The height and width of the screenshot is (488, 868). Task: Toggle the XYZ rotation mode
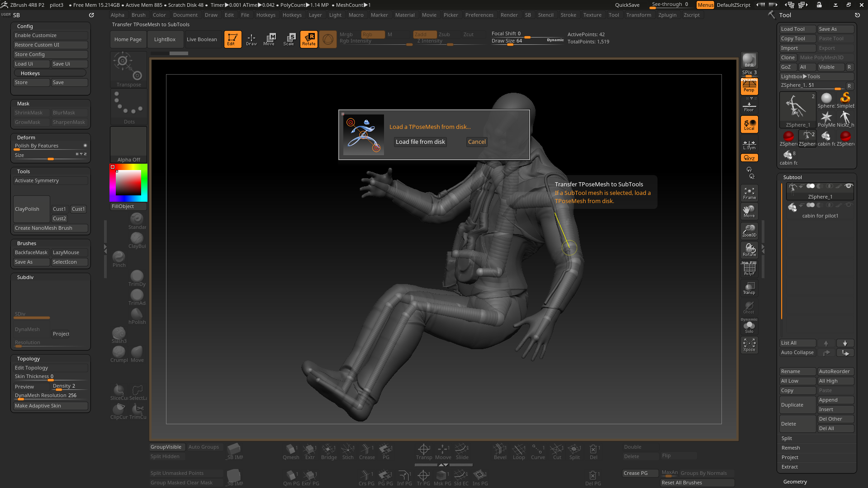(x=749, y=158)
